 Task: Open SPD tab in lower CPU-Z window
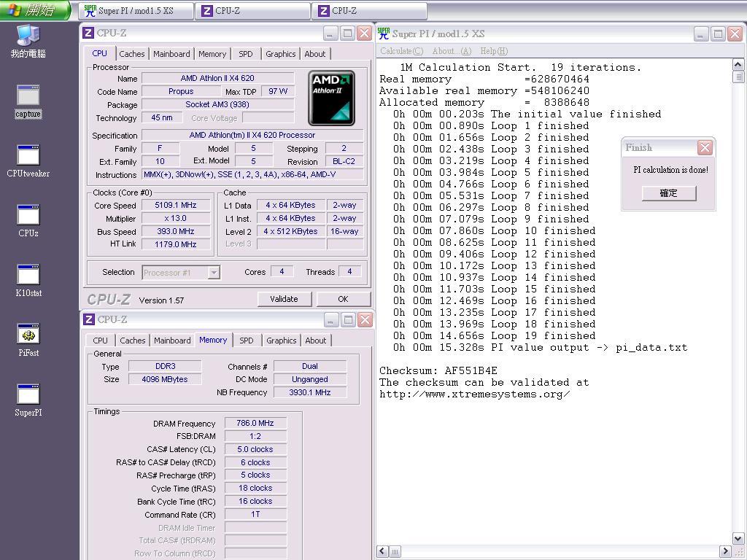pos(247,341)
